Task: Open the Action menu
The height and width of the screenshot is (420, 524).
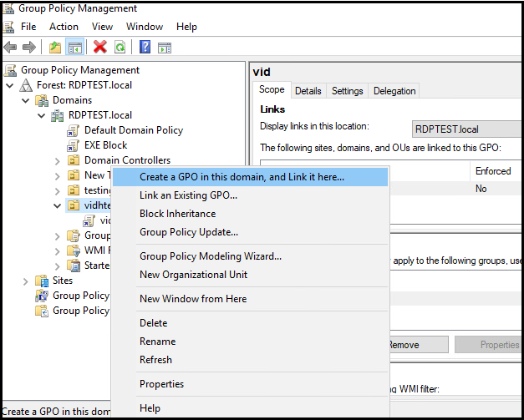Action: coord(64,27)
